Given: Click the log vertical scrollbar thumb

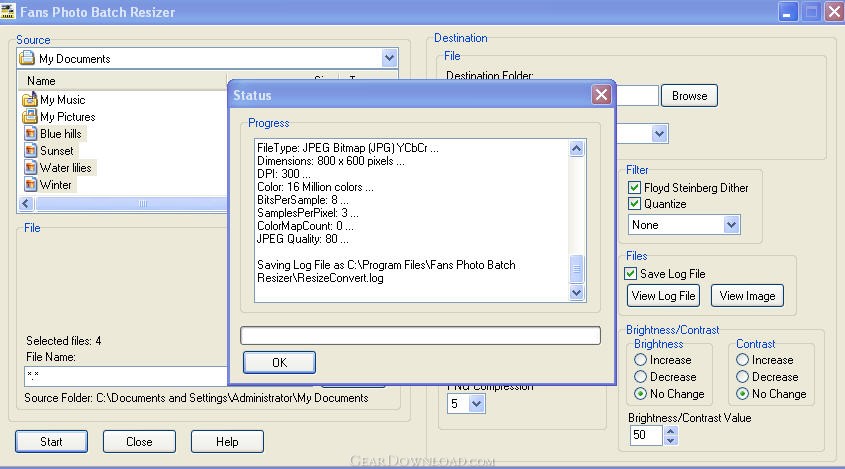Looking at the screenshot, I should pos(576,269).
